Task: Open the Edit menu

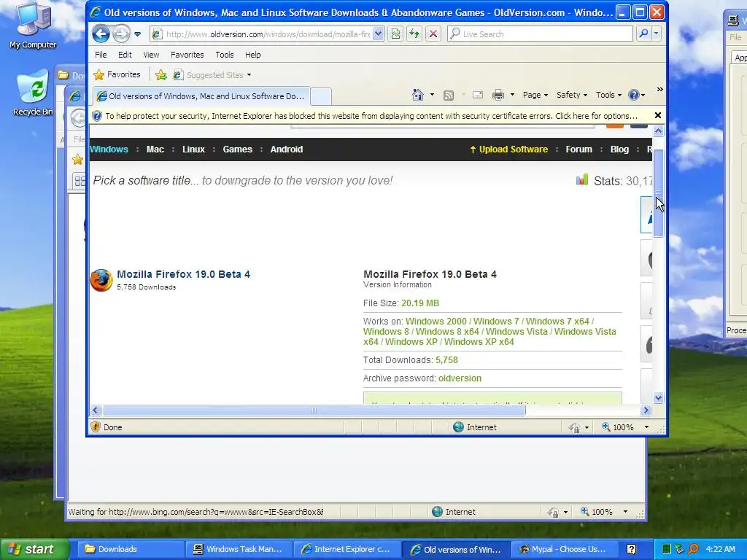Action: 125,55
